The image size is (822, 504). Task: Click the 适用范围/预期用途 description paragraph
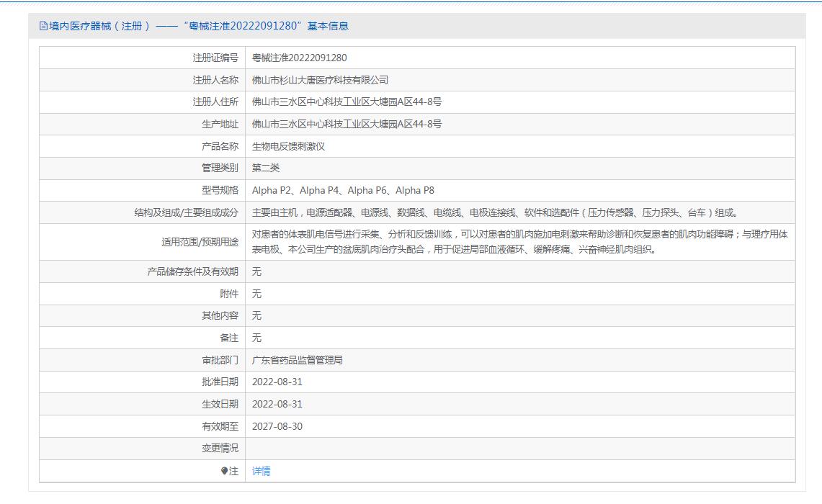pyautogui.click(x=519, y=242)
